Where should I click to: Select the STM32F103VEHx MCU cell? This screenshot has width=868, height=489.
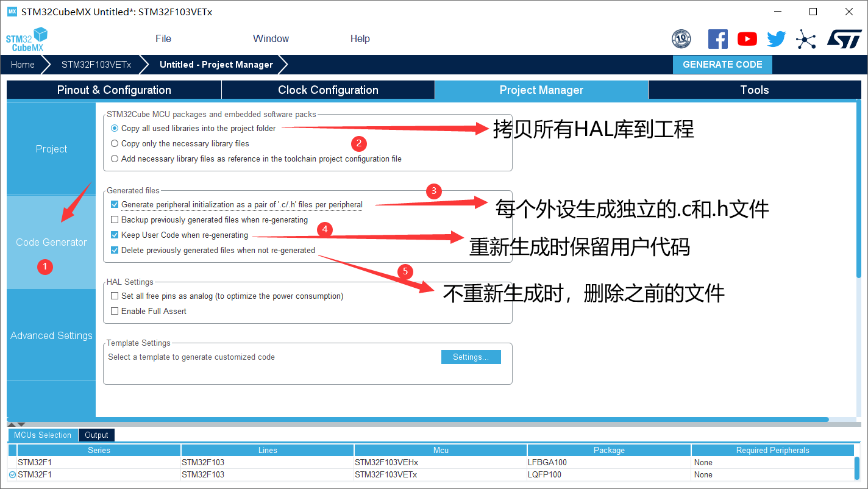(441, 462)
